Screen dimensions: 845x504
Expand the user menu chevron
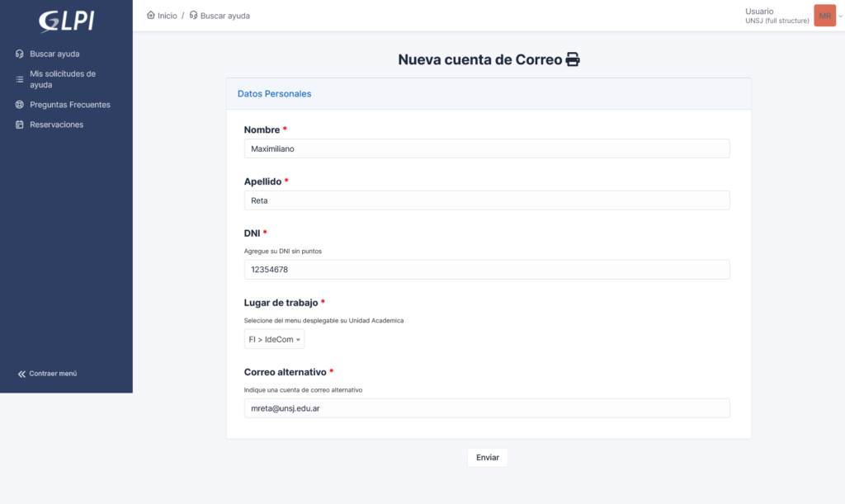click(x=840, y=16)
